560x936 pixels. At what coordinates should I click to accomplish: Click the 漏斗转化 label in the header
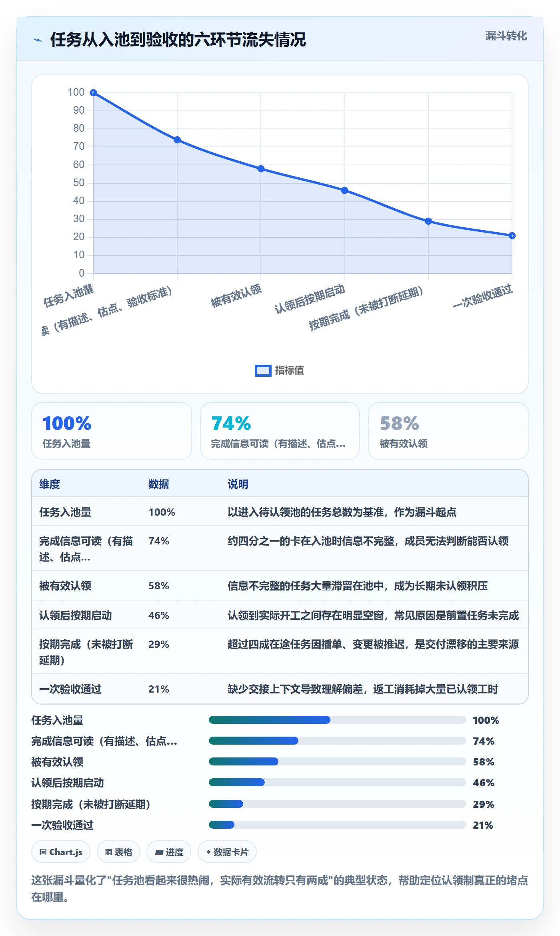click(x=506, y=36)
